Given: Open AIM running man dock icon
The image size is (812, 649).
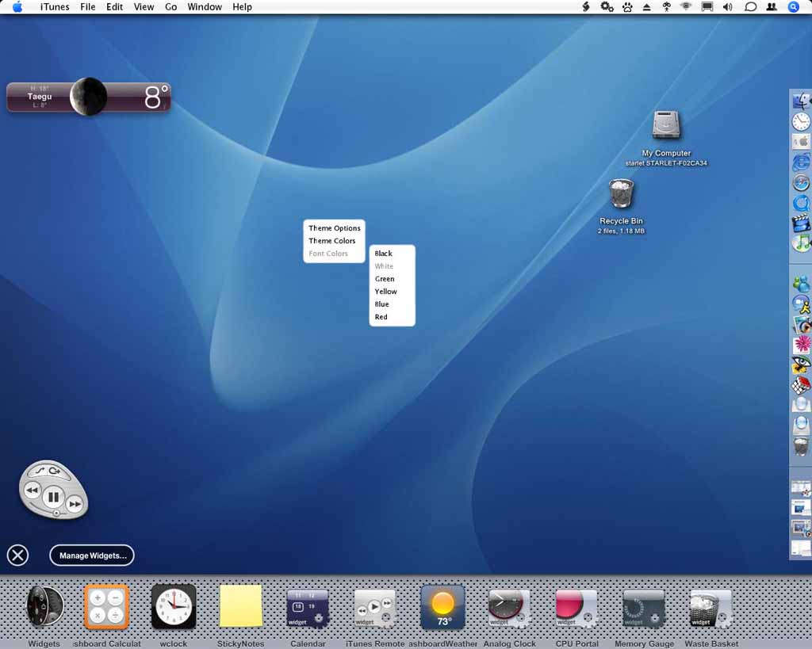Looking at the screenshot, I should [801, 304].
